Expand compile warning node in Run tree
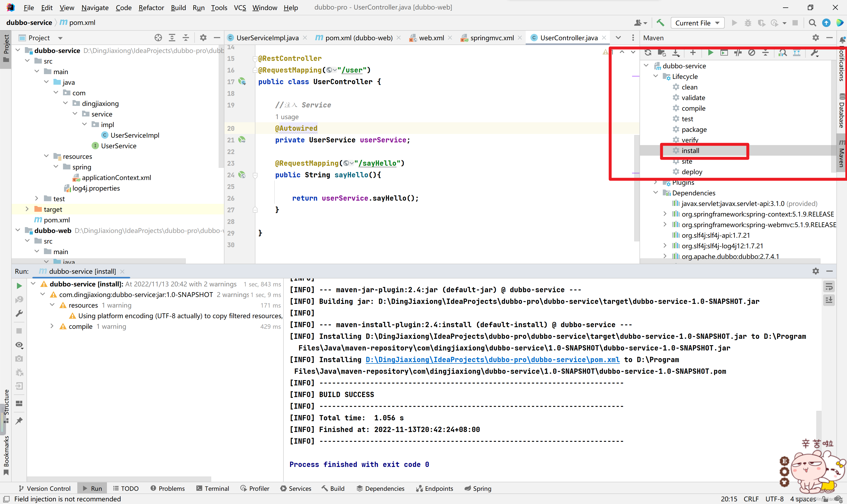The image size is (847, 504). 52,326
